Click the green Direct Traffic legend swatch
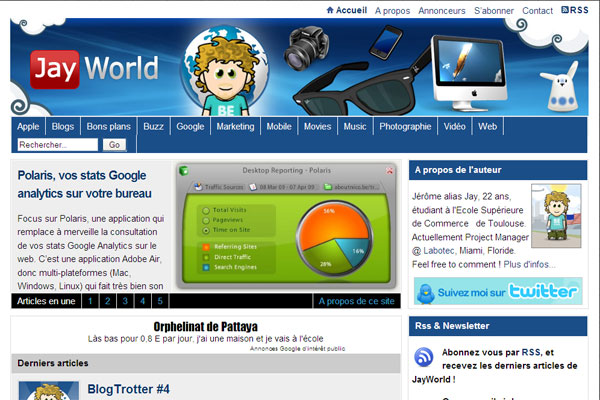The width and height of the screenshot is (600, 400). (206, 257)
